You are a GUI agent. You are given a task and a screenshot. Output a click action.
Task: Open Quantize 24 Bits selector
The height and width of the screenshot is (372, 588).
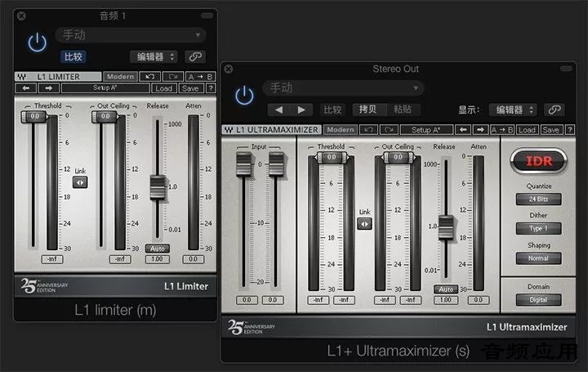click(x=538, y=199)
